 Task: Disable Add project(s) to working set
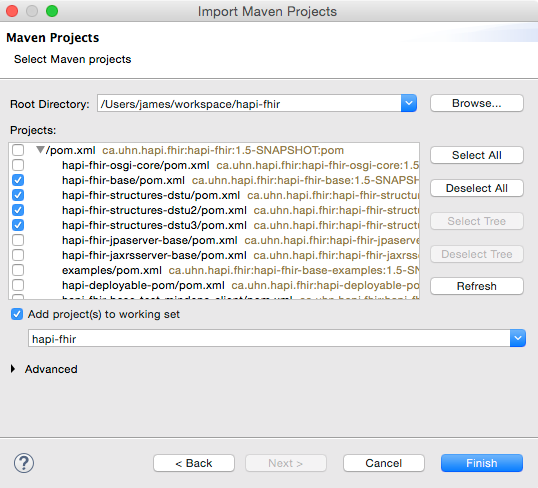(17, 314)
